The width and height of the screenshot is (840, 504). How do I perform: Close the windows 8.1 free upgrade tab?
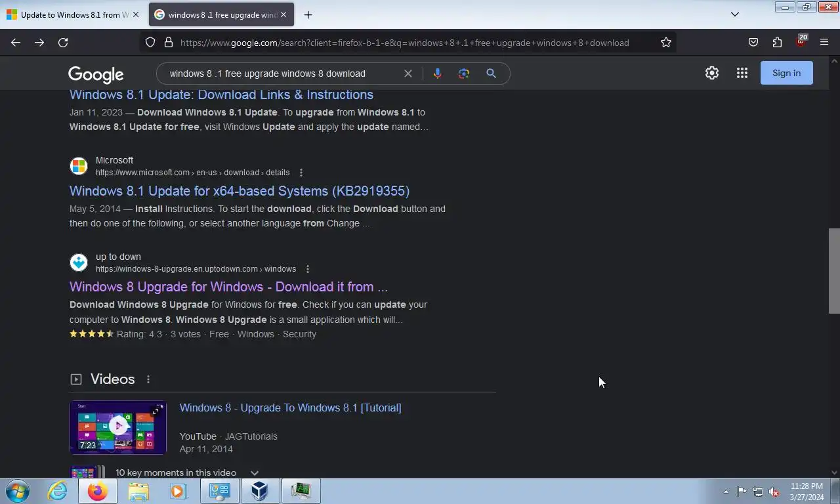click(283, 14)
